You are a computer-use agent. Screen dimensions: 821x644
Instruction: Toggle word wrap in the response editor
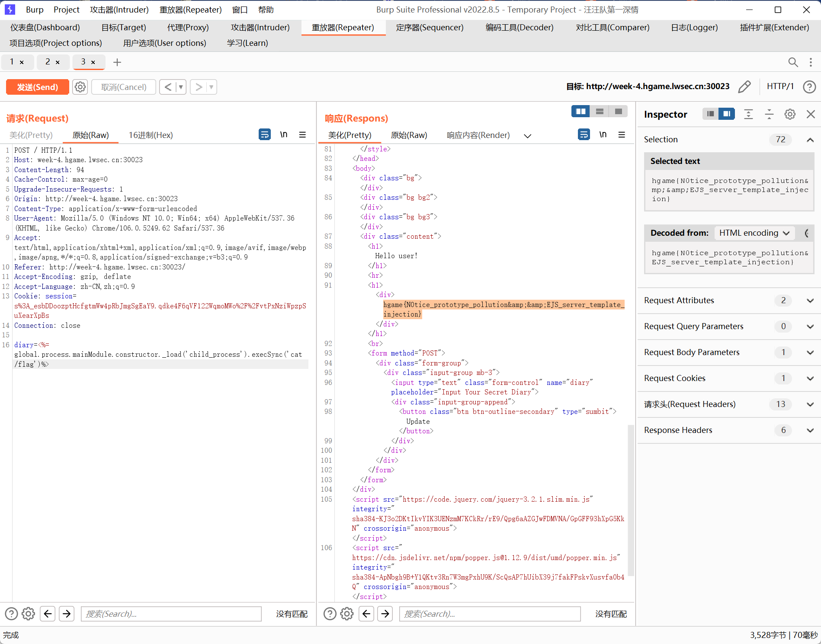pos(584,135)
